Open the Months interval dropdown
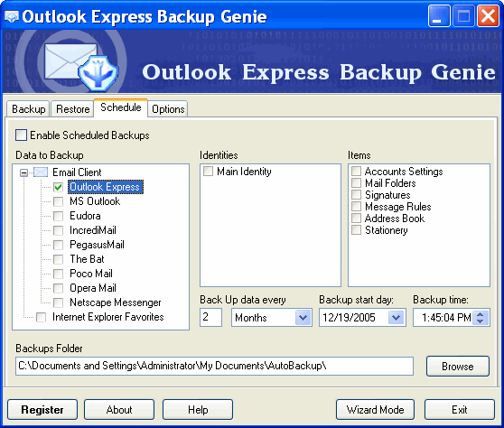This screenshot has height=428, width=504. (303, 318)
